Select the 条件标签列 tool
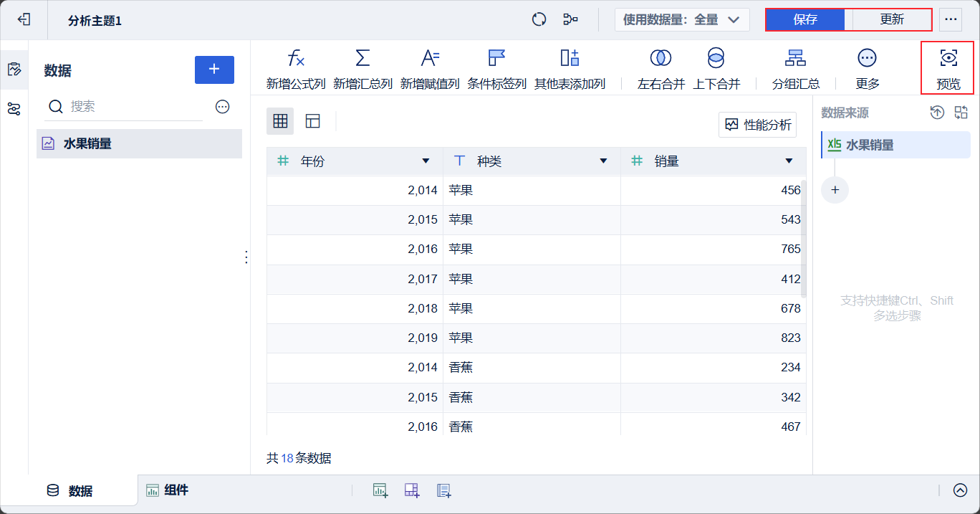 496,58
